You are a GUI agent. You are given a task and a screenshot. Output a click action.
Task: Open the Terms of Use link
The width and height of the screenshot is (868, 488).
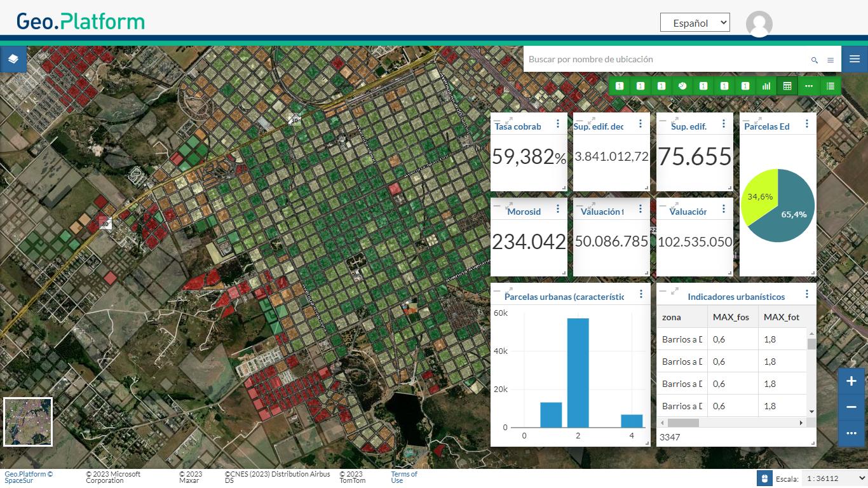tap(404, 477)
